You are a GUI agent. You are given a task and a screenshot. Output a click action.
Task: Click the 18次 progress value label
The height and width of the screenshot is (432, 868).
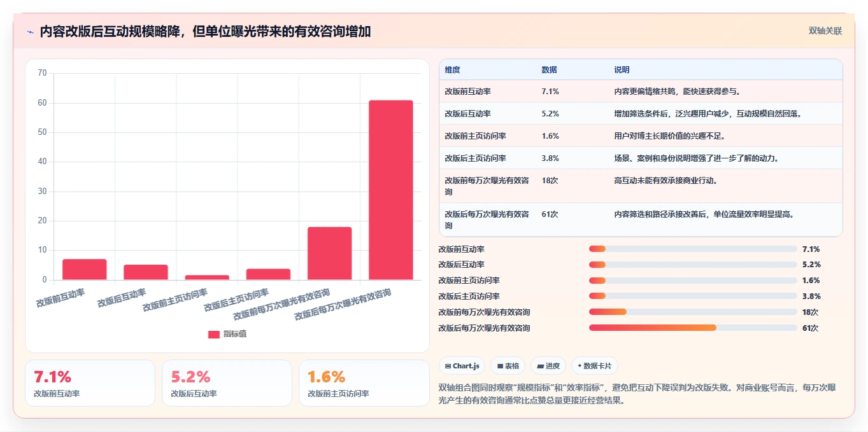coord(811,312)
